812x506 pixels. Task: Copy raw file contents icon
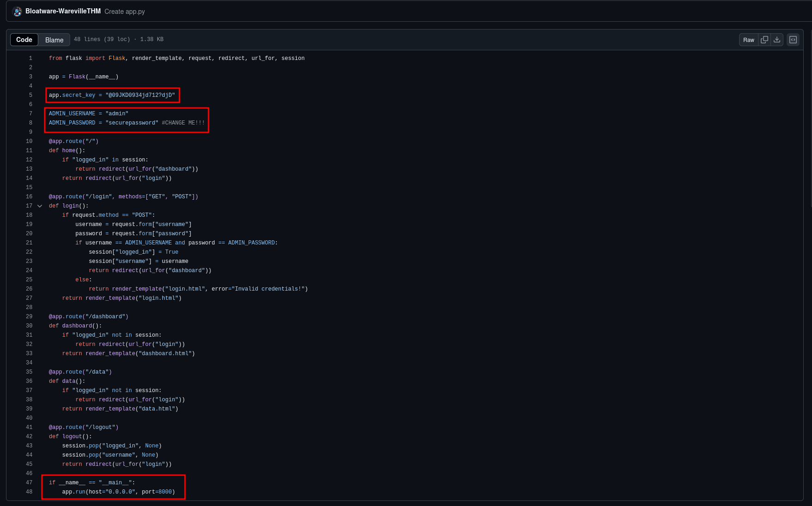click(x=764, y=40)
